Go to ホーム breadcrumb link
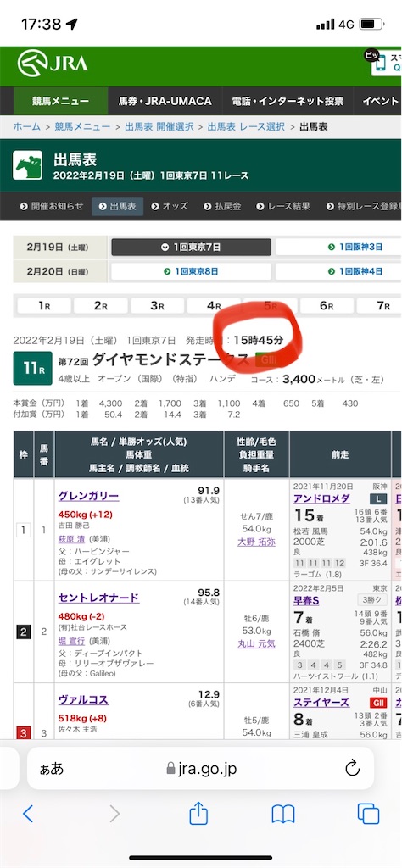The image size is (402, 868). coord(26,127)
